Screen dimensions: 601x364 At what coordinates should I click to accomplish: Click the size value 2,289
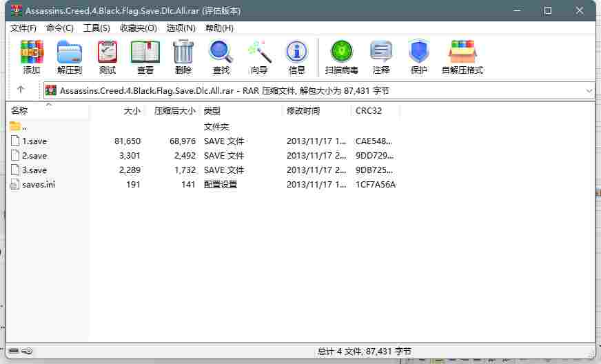coord(130,170)
